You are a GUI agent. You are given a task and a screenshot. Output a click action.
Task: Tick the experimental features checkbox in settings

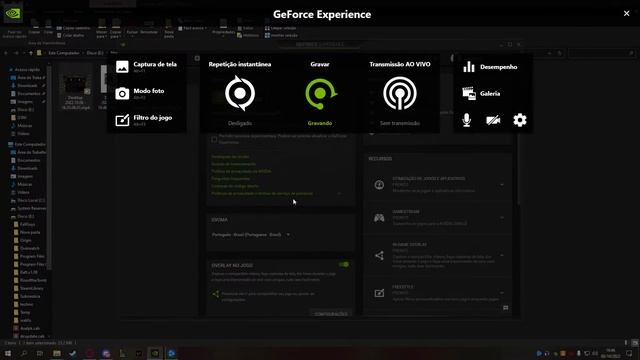(x=214, y=139)
